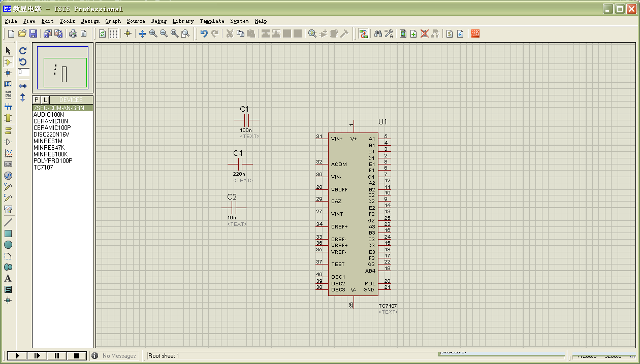
Task: Rotate clockwise using the rotation icon
Action: pyautogui.click(x=23, y=51)
